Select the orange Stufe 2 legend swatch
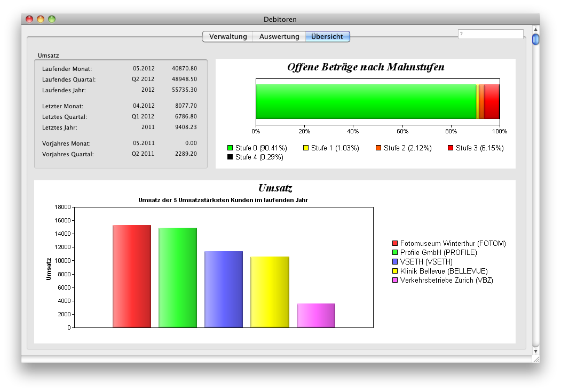The height and width of the screenshot is (392, 561). [378, 148]
